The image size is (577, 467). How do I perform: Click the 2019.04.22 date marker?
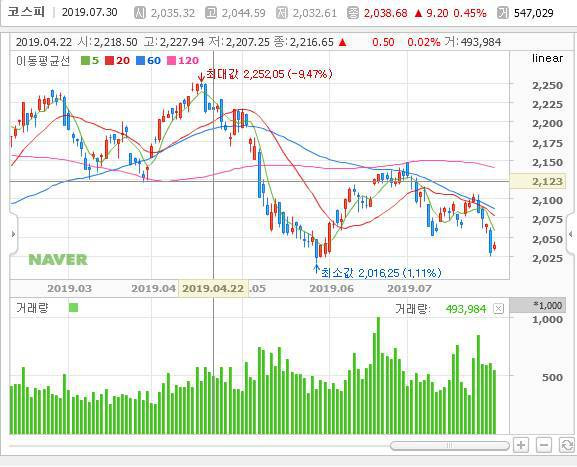[x=213, y=288]
